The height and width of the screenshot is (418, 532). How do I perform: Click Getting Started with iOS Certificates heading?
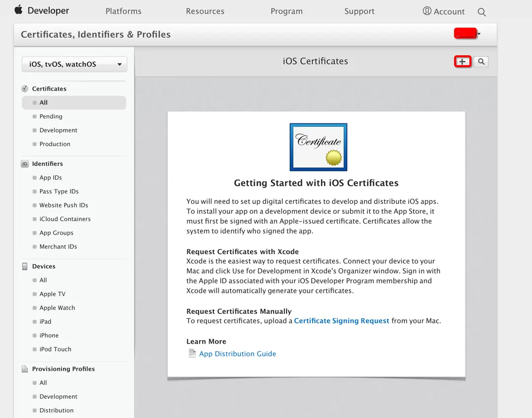(x=316, y=183)
